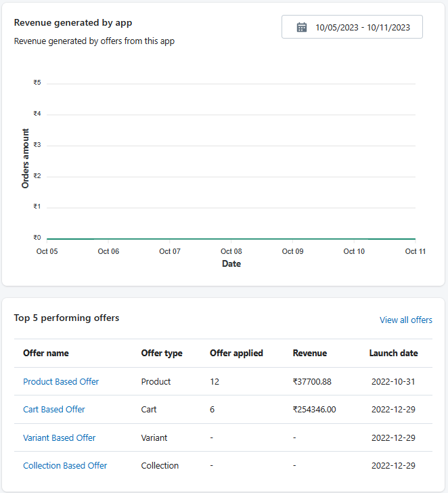Viewport: 448px width, 493px height.
Task: Click the 2022-10-31 launch date cell
Action: 393,382
